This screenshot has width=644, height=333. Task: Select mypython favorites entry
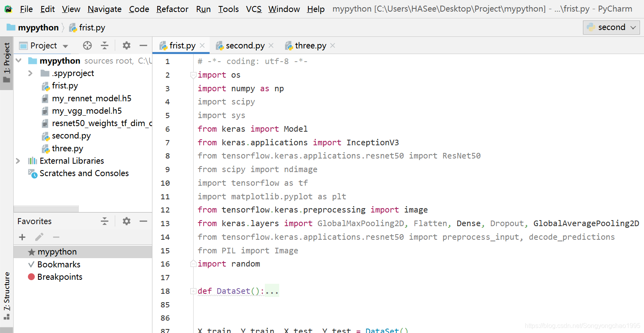pyautogui.click(x=83, y=252)
